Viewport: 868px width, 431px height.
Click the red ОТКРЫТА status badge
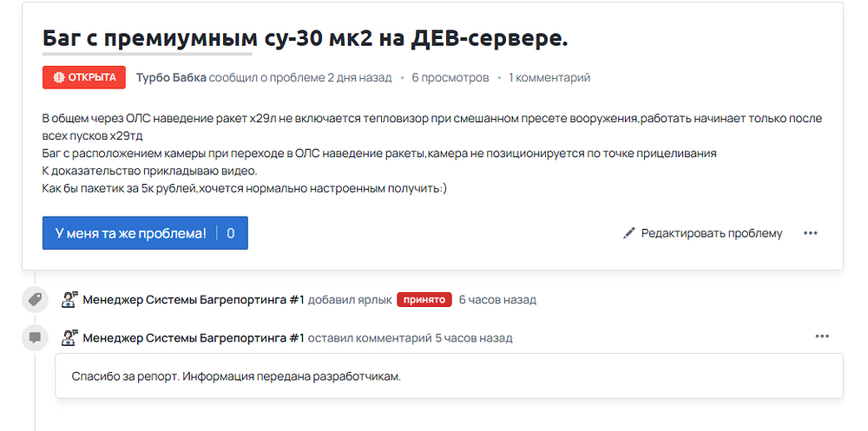click(x=84, y=77)
